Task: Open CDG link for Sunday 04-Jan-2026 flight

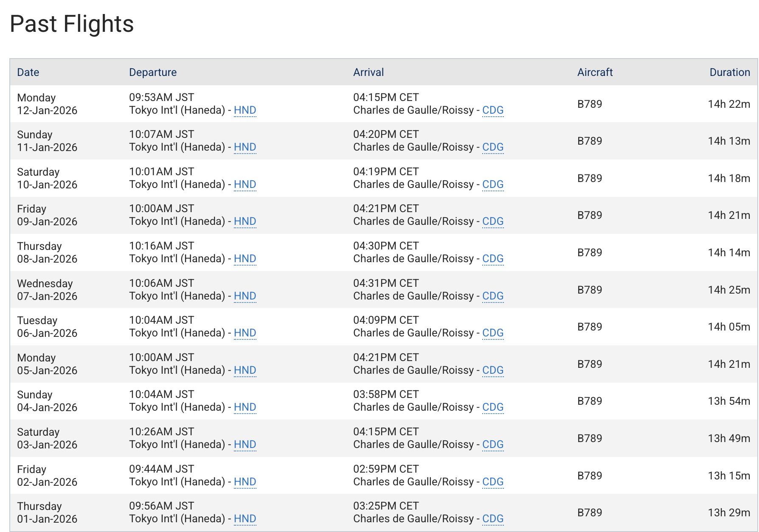Action: [x=493, y=407]
